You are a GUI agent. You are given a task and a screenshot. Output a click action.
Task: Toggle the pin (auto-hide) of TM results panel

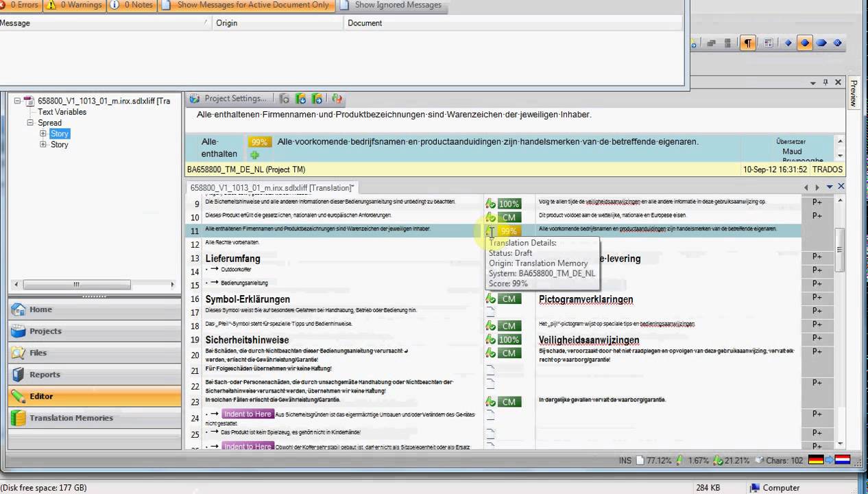825,82
